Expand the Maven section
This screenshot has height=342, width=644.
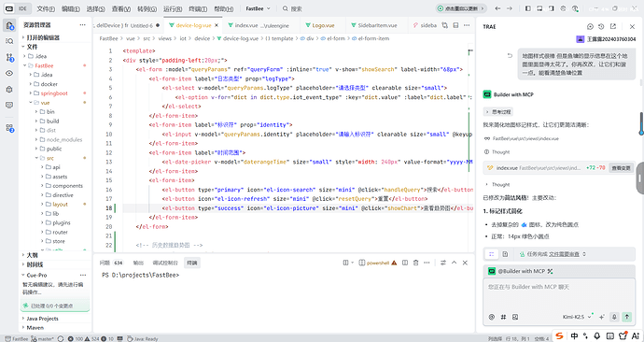point(35,328)
